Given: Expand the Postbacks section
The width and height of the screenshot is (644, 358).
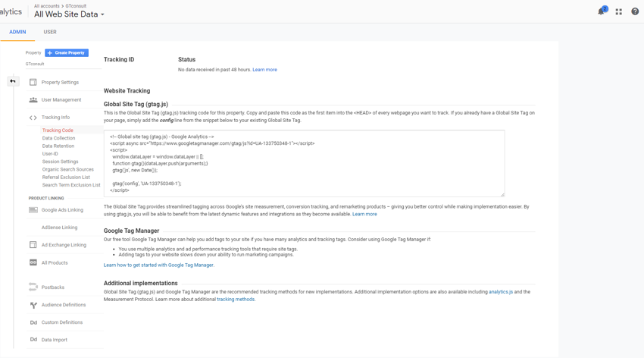Looking at the screenshot, I should tap(53, 287).
